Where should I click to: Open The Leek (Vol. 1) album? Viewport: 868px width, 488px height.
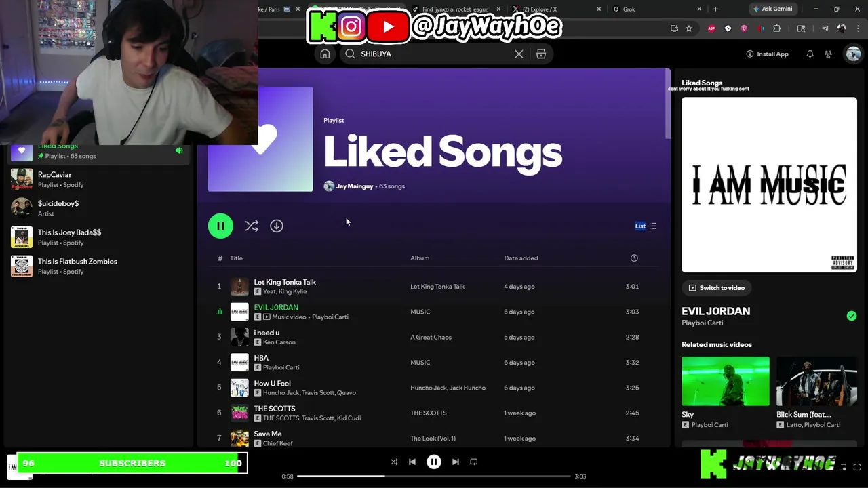pos(433,439)
